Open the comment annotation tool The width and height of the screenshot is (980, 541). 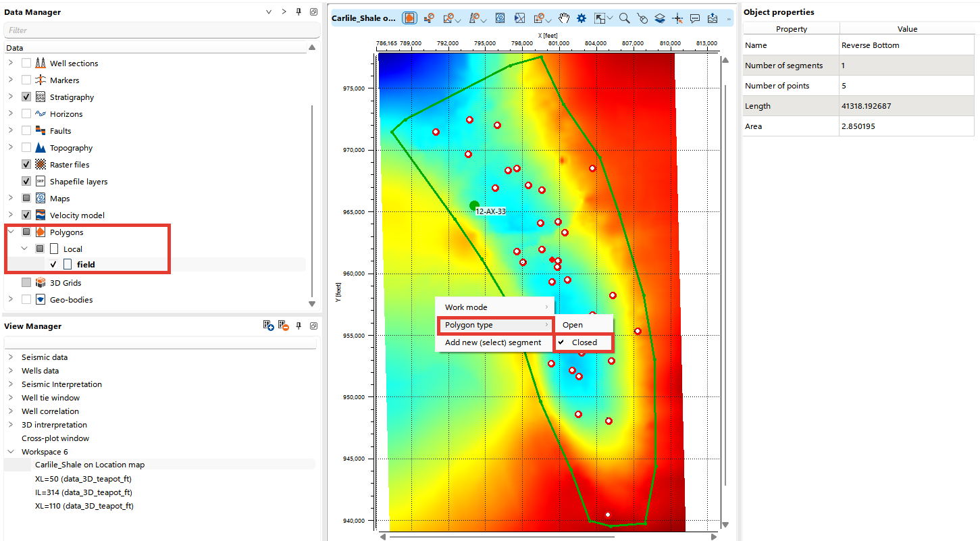(x=695, y=18)
